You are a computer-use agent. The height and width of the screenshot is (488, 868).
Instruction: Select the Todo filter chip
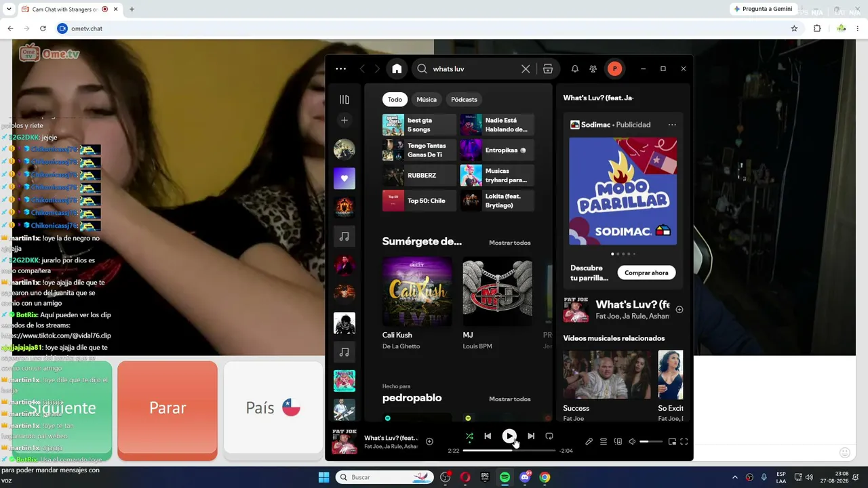coord(395,100)
